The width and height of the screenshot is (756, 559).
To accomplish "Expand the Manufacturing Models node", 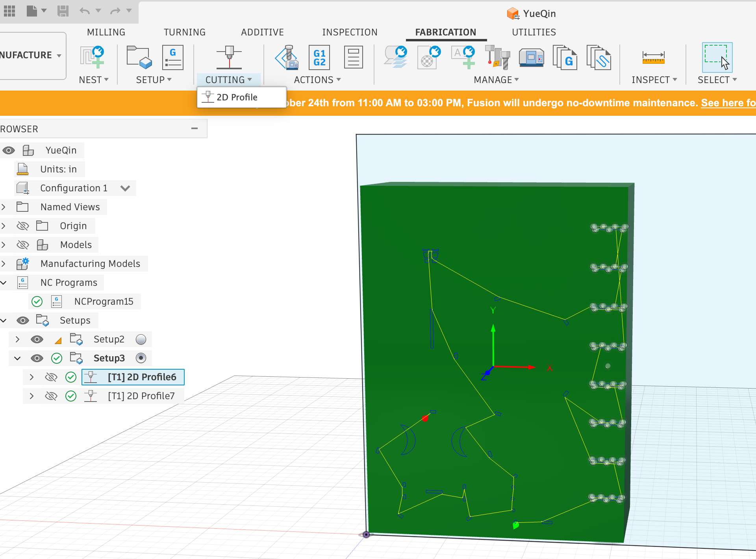I will [4, 264].
